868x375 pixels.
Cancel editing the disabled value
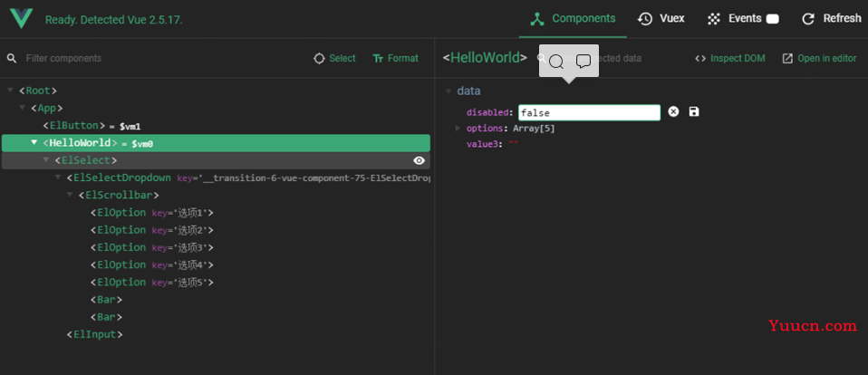pos(673,112)
